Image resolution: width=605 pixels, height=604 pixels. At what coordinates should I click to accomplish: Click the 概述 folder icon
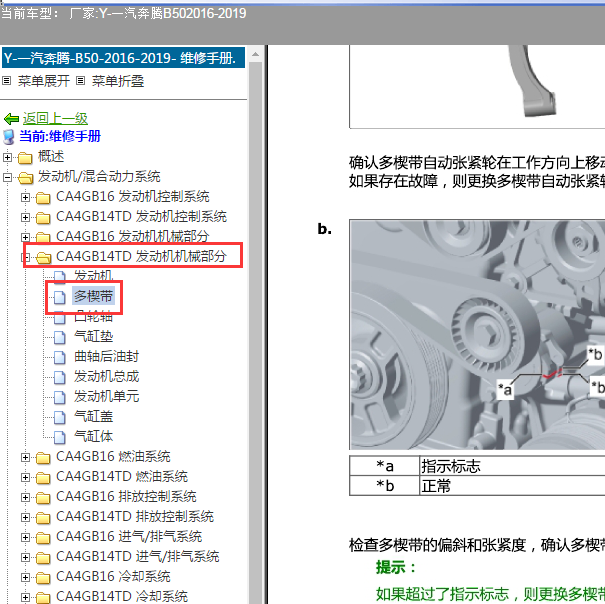[25, 157]
